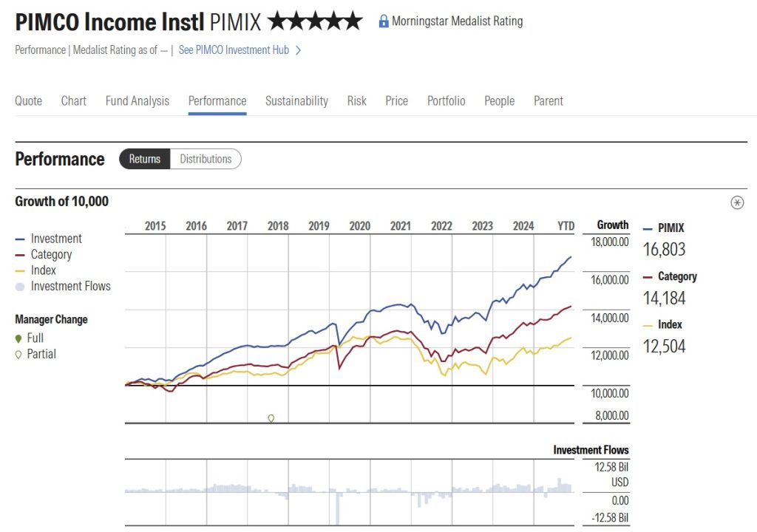Image resolution: width=757 pixels, height=532 pixels.
Task: Open the Sustainability tab
Action: coord(296,101)
